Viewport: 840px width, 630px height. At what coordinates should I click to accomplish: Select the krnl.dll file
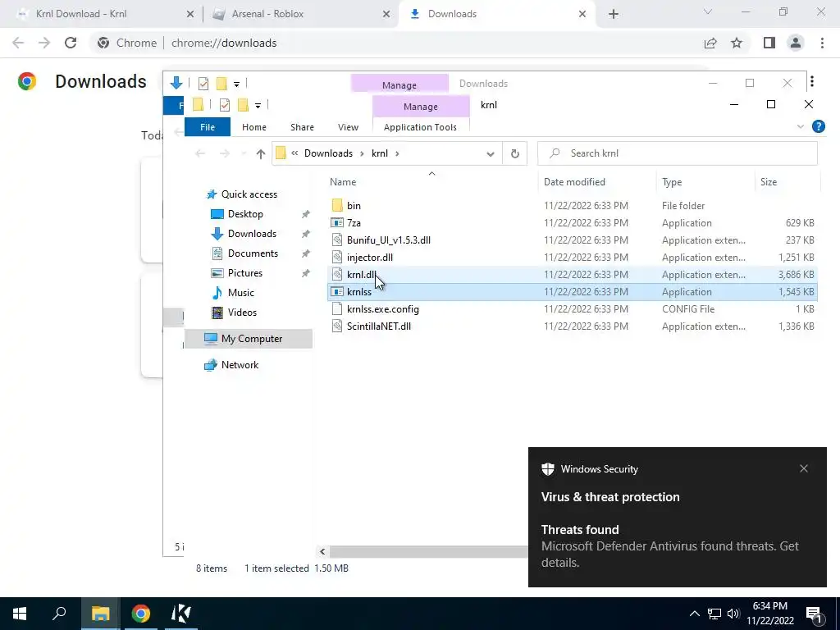(x=571, y=274)
